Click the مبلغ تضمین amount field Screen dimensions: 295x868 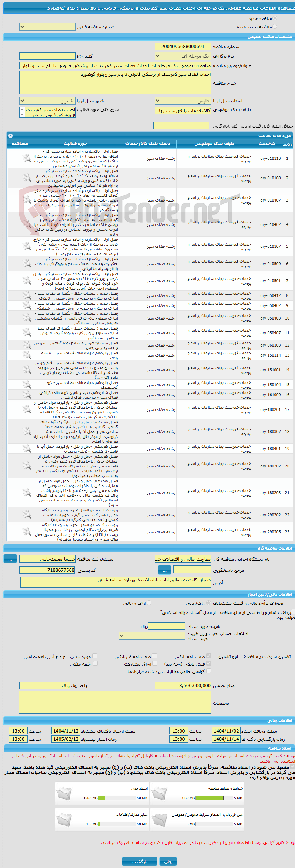183,685
